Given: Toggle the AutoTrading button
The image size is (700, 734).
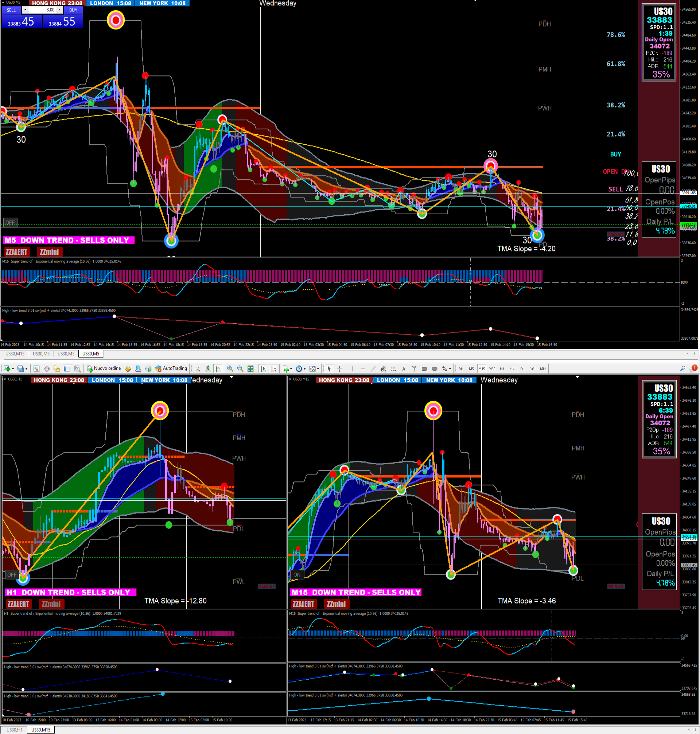Looking at the screenshot, I should tap(171, 368).
